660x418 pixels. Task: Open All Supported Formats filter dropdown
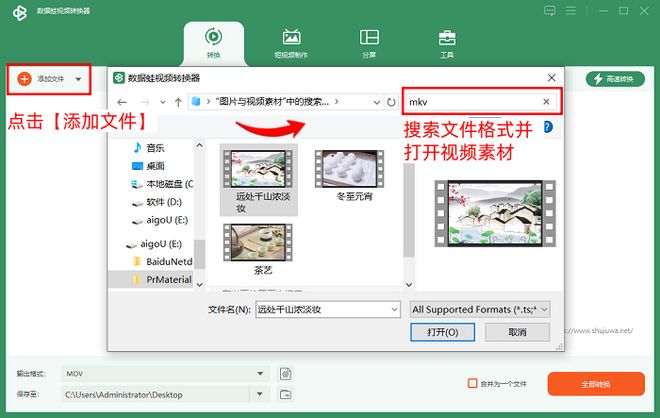[x=480, y=309]
